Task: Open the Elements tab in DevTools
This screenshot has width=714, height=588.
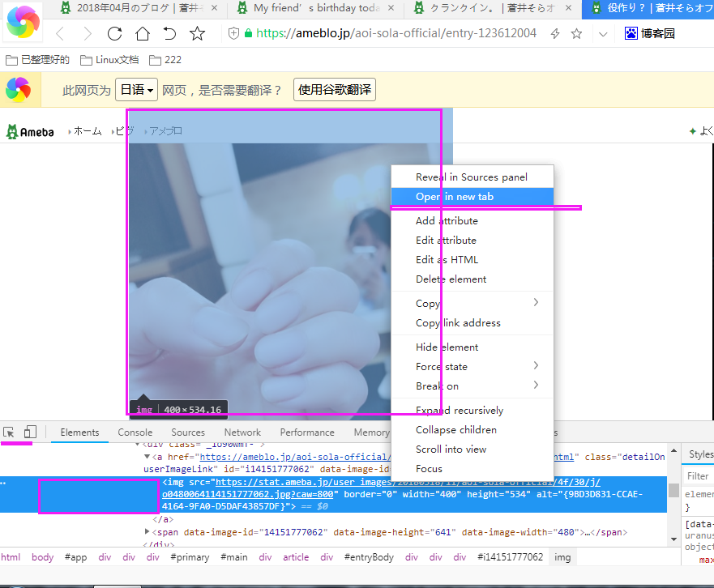Action: (79, 432)
